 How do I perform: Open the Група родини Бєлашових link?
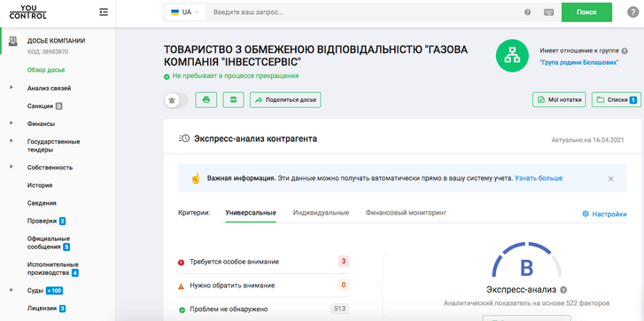[x=579, y=62]
